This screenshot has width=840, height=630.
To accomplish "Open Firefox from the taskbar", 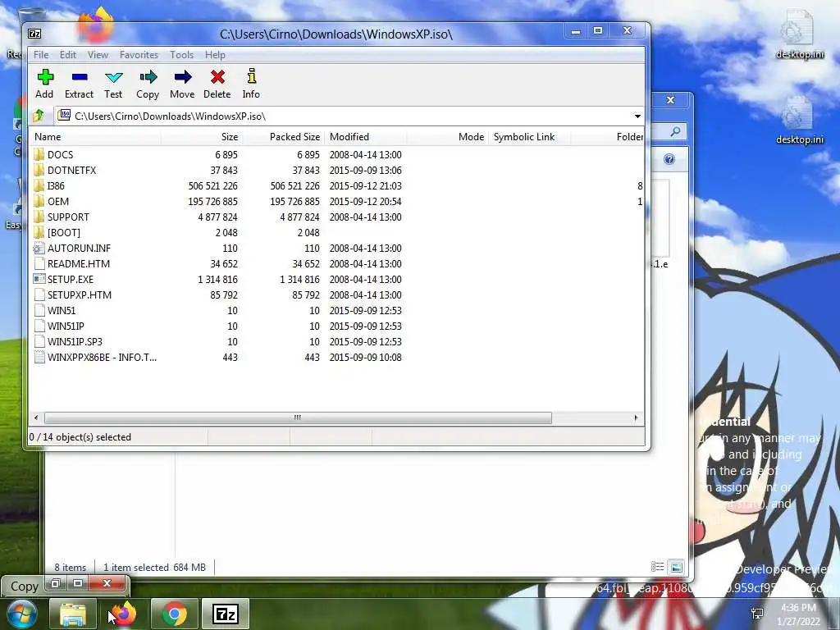I will pyautogui.click(x=124, y=614).
